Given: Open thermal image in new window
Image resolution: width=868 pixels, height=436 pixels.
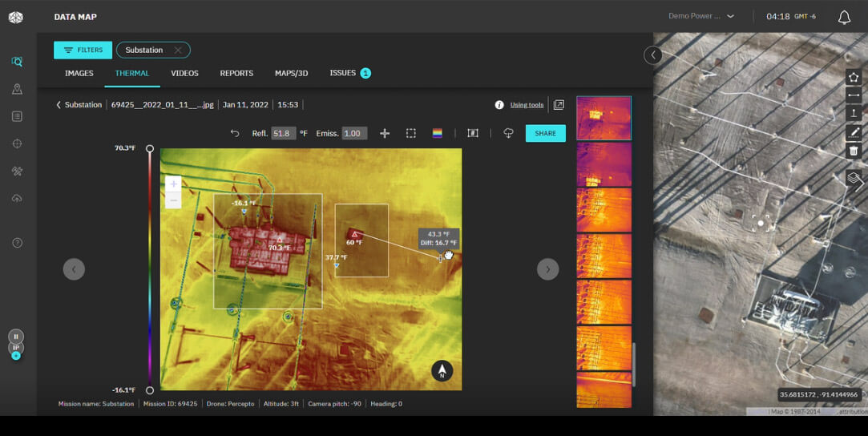Looking at the screenshot, I should 559,105.
